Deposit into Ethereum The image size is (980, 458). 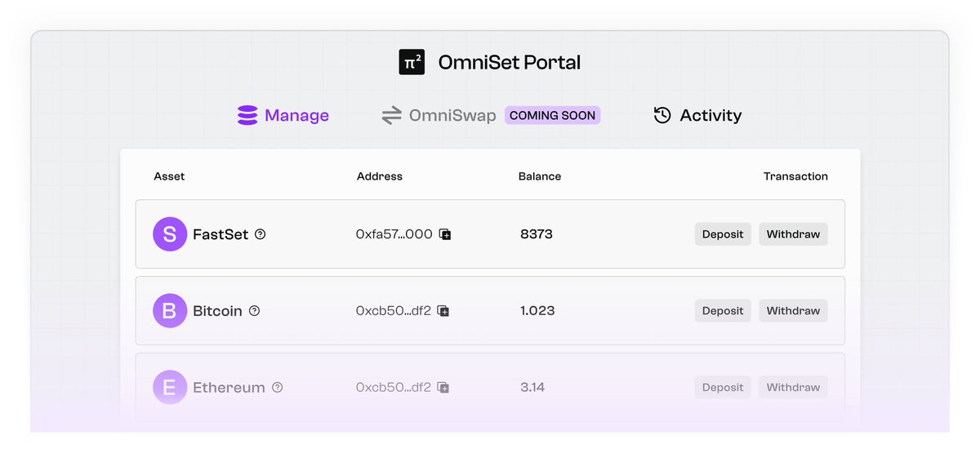723,388
